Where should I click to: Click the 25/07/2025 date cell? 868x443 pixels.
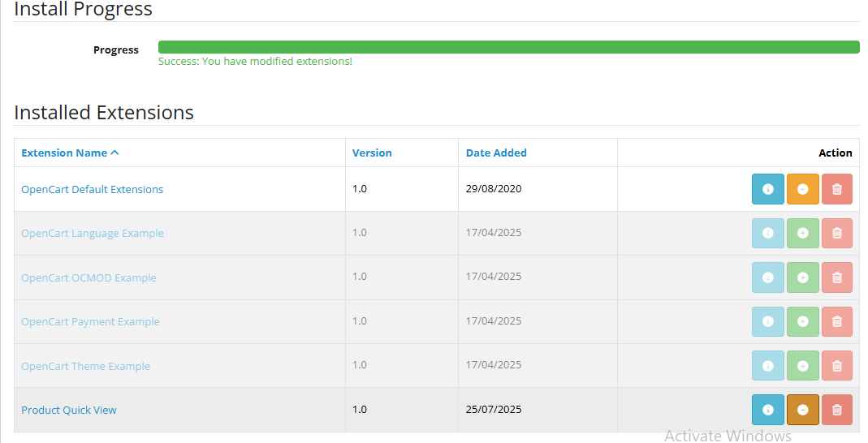click(494, 410)
